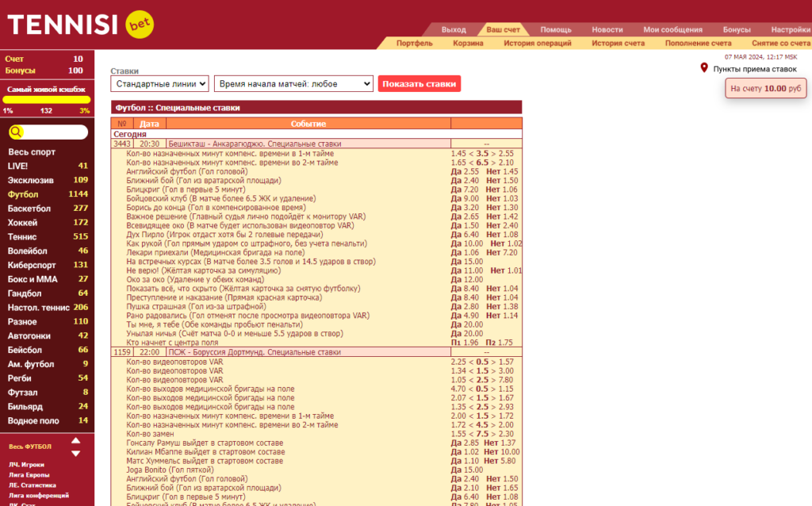Open the Ваш счет tab
Screen dimensions: 812x506
(x=503, y=29)
